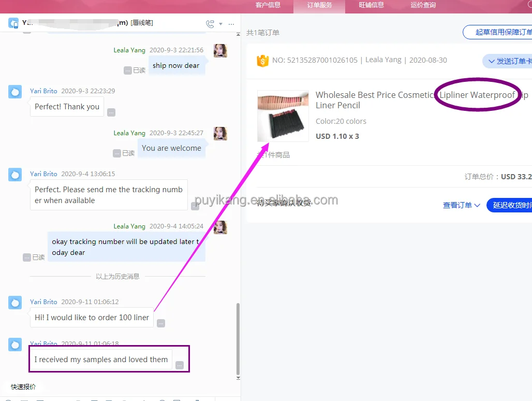The height and width of the screenshot is (401, 532).
Task: Click 'Color:20 colors' text
Action: (x=341, y=121)
